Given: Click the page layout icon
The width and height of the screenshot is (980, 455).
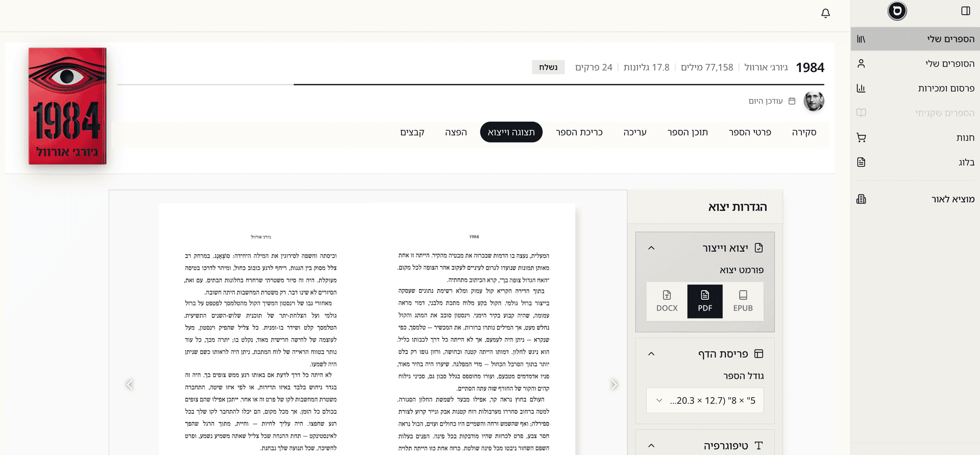Looking at the screenshot, I should 758,354.
